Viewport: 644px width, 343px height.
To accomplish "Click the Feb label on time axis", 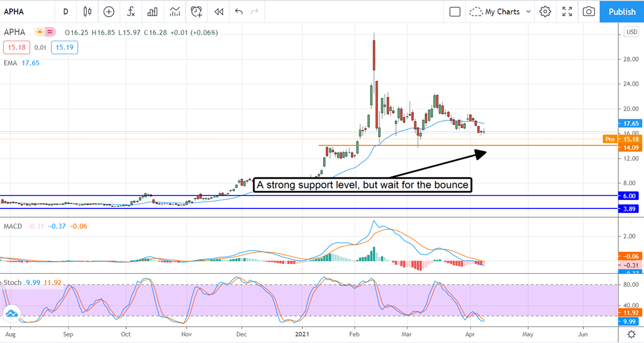I will pyautogui.click(x=355, y=334).
